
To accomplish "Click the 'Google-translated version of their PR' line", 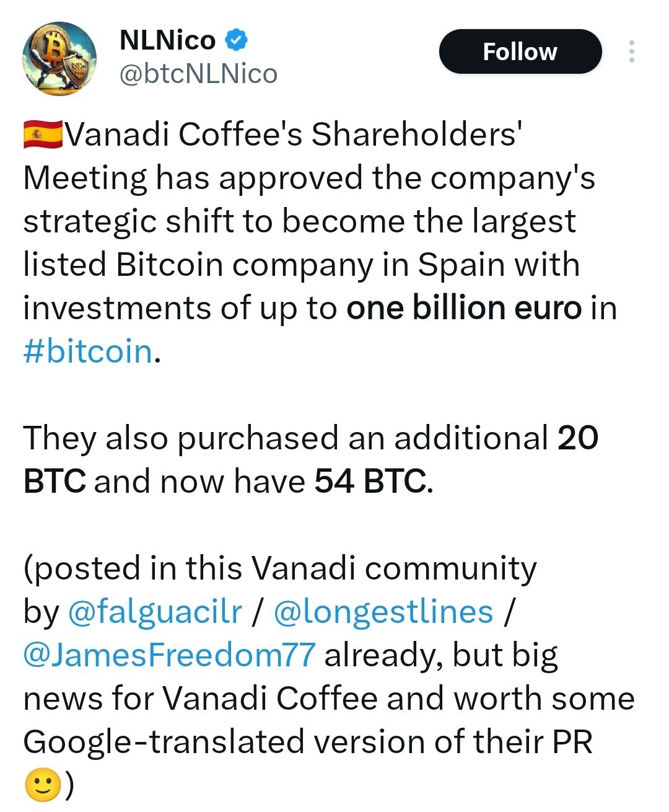I will point(308,742).
